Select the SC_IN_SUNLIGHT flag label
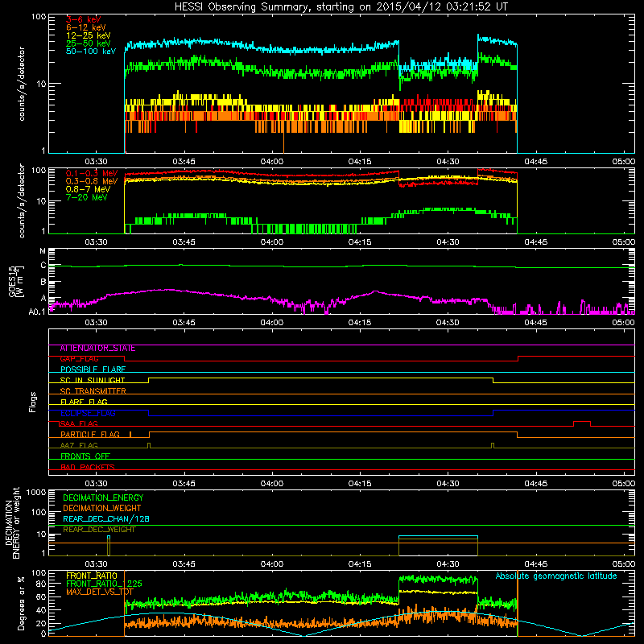The image size is (644, 644). click(93, 380)
